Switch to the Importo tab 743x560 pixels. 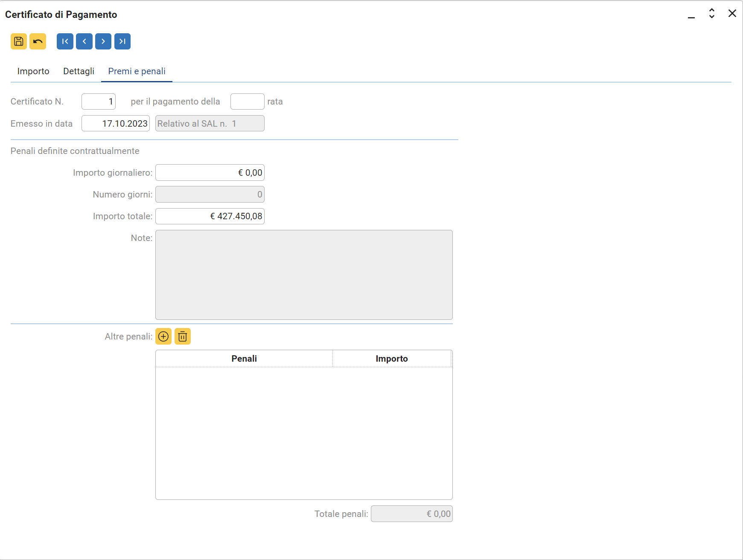(x=33, y=71)
